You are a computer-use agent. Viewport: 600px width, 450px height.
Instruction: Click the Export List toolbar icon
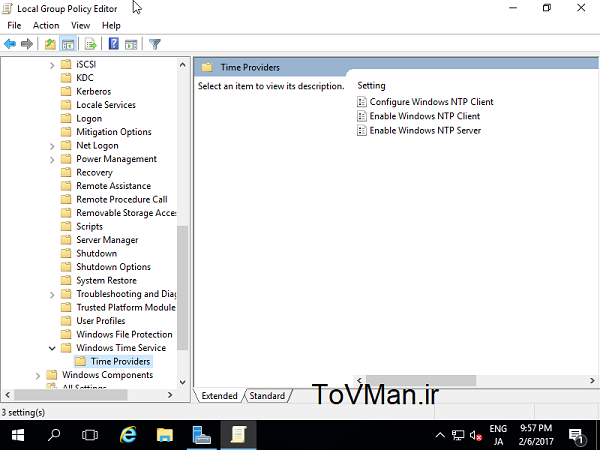(x=91, y=44)
